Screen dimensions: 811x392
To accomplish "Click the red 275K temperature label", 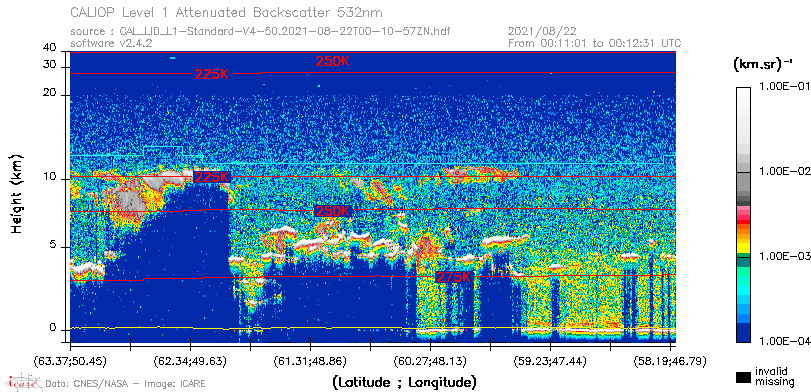I will [454, 277].
